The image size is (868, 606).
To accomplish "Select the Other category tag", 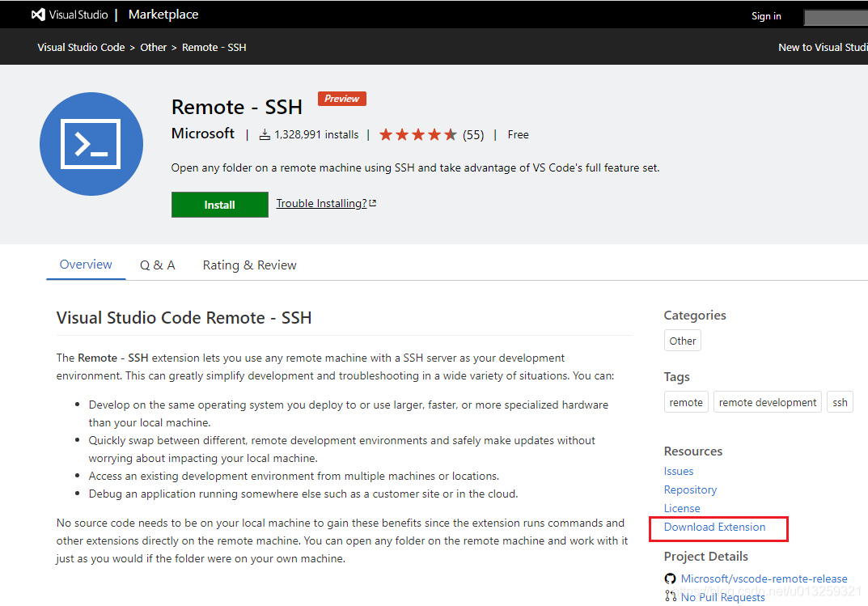I will pyautogui.click(x=683, y=341).
